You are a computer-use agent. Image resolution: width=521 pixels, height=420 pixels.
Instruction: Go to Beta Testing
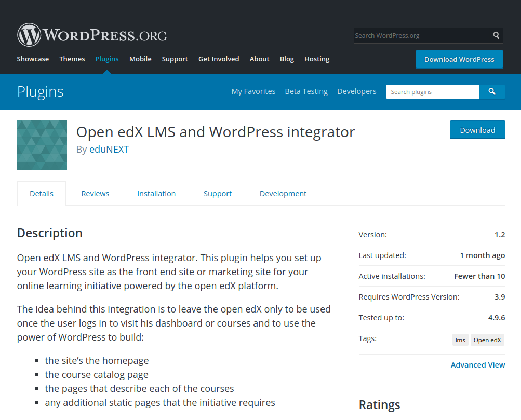(x=306, y=91)
